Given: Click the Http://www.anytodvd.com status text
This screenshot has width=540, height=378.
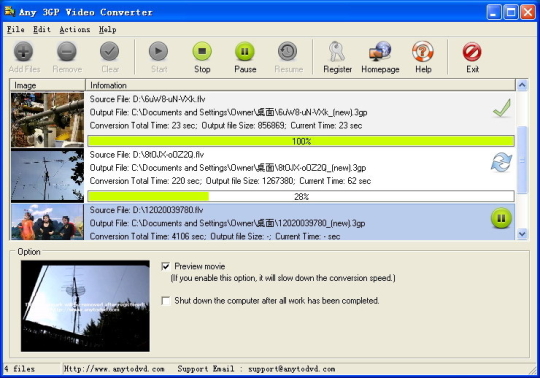Looking at the screenshot, I should (114, 369).
